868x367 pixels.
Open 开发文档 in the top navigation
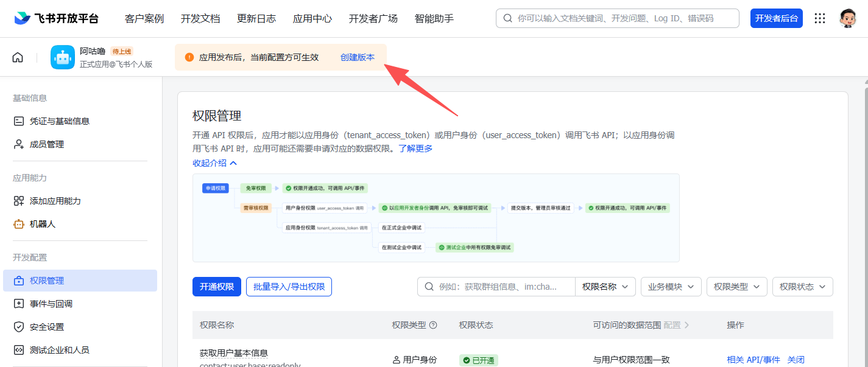(x=200, y=18)
